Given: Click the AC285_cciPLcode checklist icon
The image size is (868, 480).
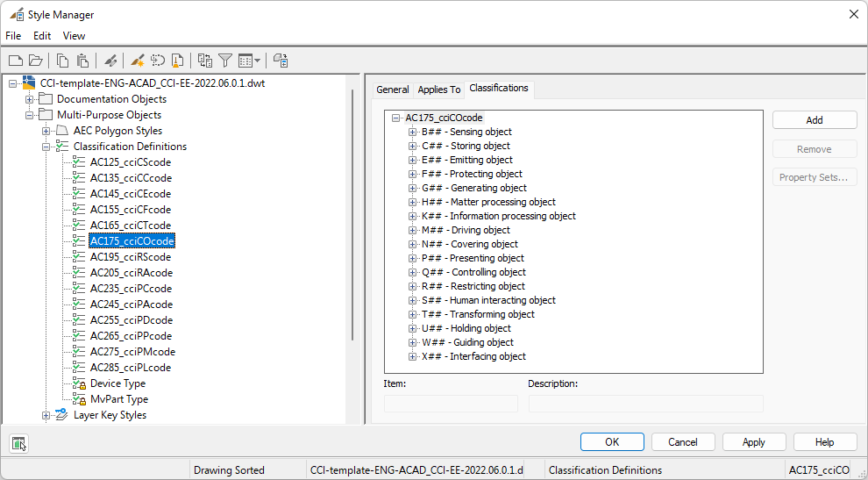Looking at the screenshot, I should pyautogui.click(x=79, y=368).
